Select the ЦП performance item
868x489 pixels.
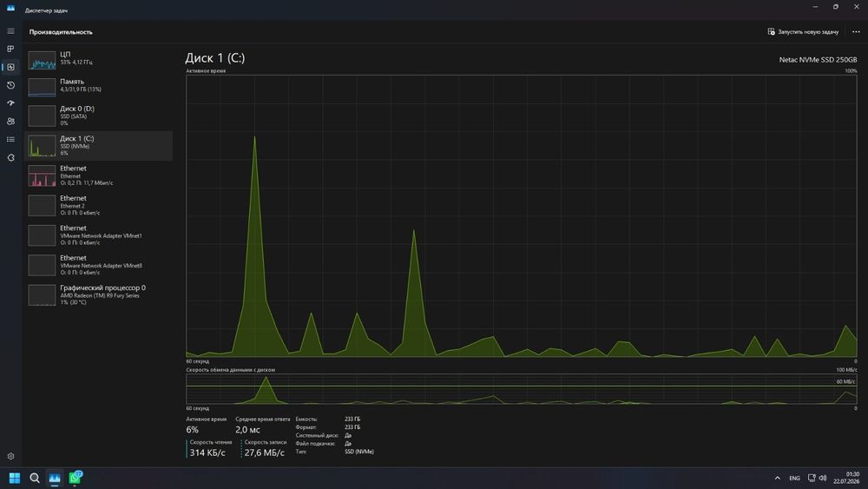pyautogui.click(x=99, y=59)
